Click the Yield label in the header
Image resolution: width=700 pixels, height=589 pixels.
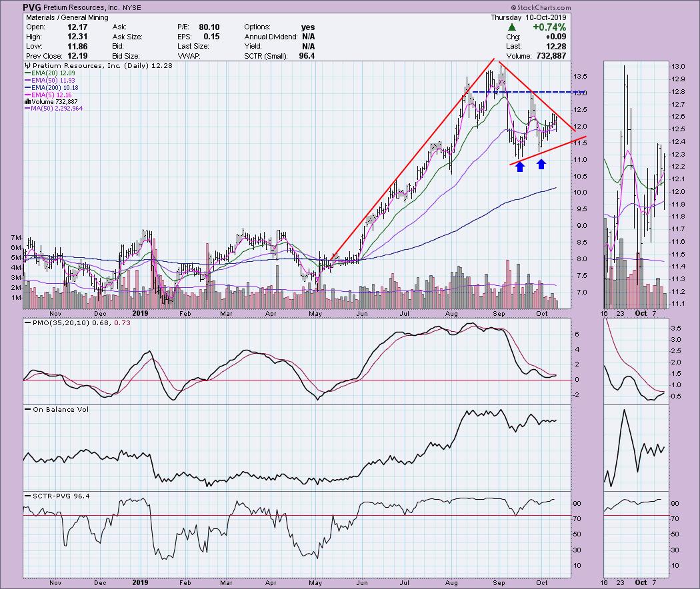tap(253, 47)
